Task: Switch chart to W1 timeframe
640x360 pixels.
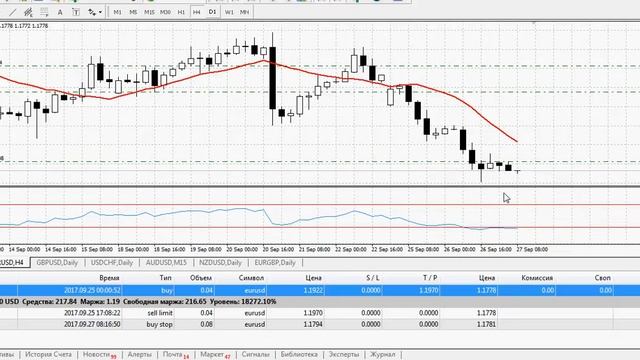Action: tap(229, 12)
